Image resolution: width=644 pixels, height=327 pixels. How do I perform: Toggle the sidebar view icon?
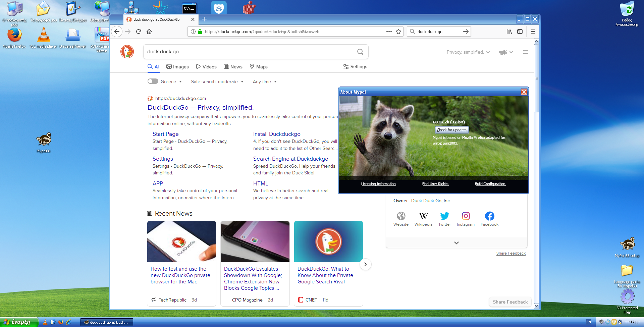pyautogui.click(x=520, y=32)
